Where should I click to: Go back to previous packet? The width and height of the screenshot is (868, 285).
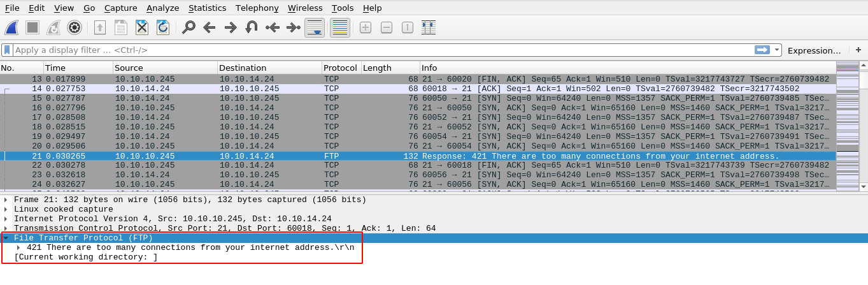click(210, 27)
